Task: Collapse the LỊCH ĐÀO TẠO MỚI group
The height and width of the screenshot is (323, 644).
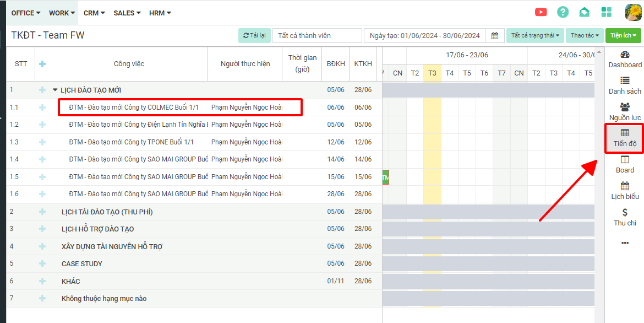Action: pyautogui.click(x=55, y=90)
